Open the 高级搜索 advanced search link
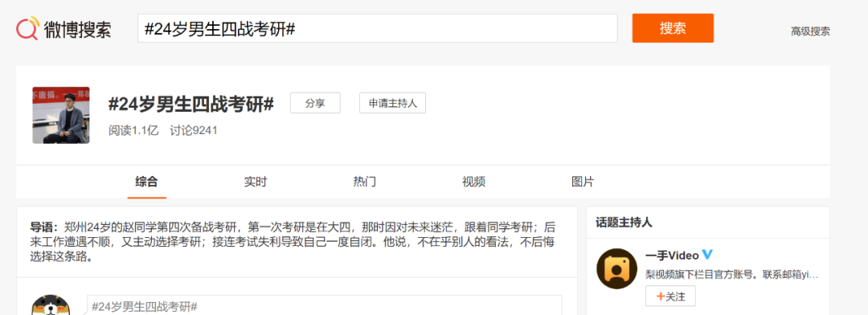868x315 pixels. 810,31
